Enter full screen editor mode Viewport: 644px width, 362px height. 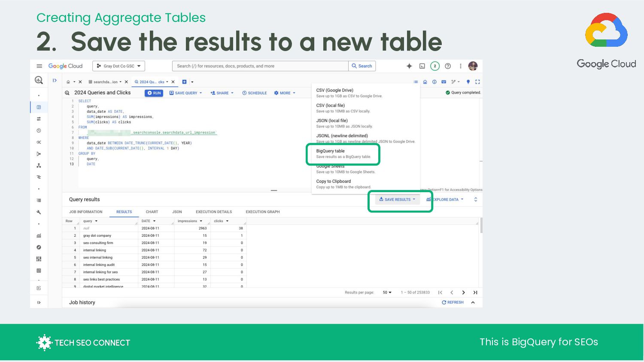click(477, 82)
